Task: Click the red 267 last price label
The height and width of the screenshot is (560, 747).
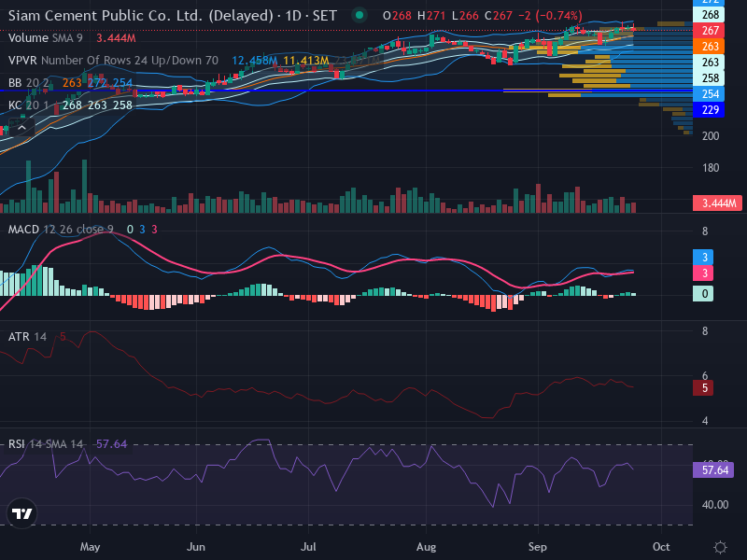Action: point(709,31)
